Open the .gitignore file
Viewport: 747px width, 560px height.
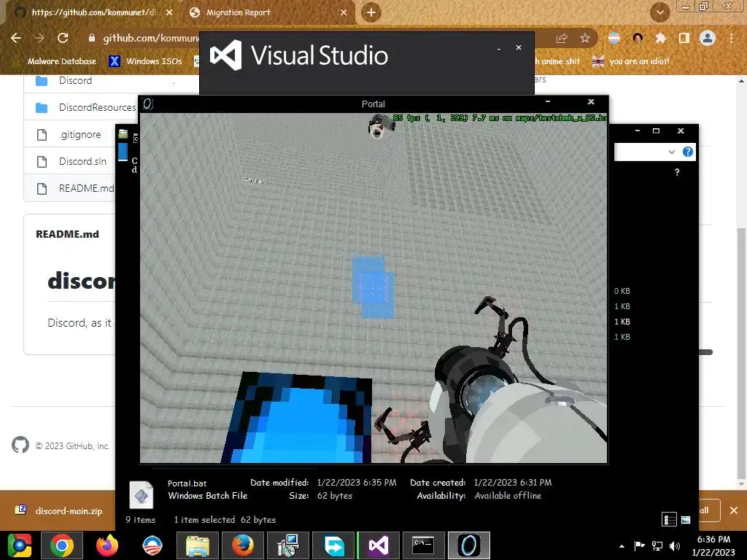point(80,135)
